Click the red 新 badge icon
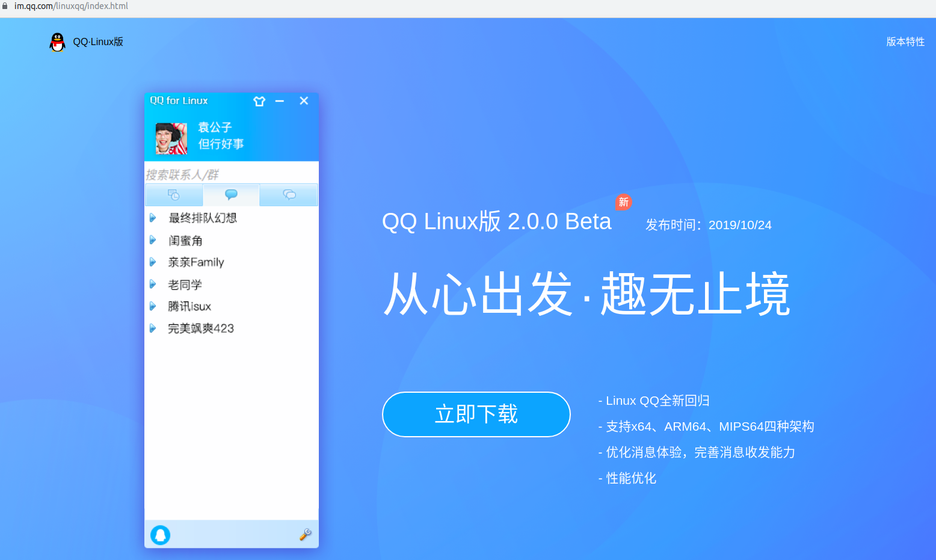 624,202
